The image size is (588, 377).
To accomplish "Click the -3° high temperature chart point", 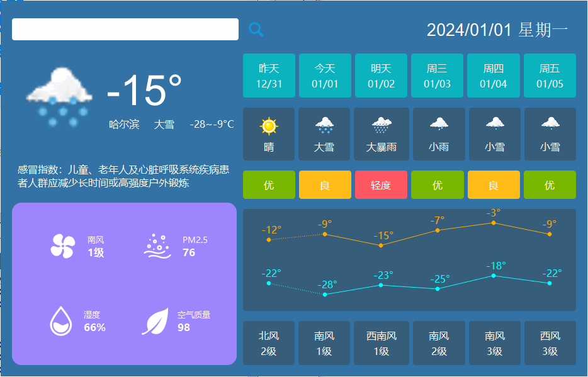I will coord(494,222).
